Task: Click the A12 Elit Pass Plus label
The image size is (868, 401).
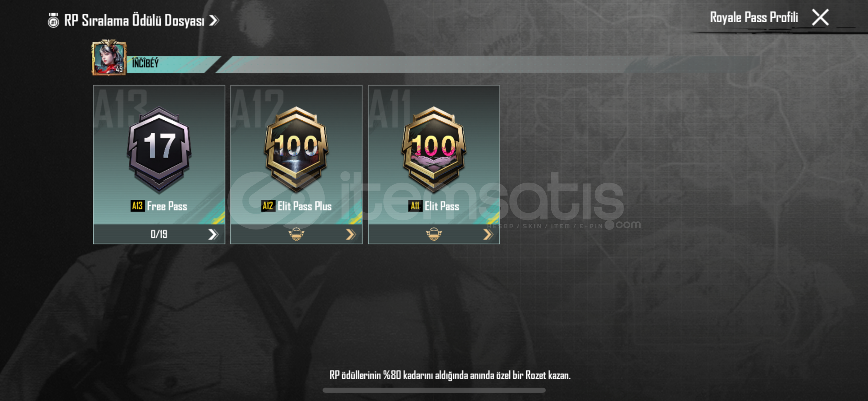Action: coord(296,206)
